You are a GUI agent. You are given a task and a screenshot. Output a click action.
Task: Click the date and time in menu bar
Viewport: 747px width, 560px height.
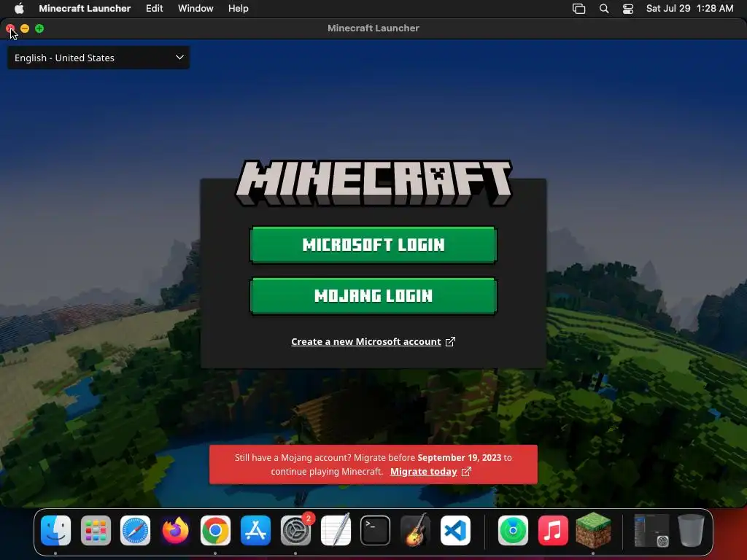(689, 8)
